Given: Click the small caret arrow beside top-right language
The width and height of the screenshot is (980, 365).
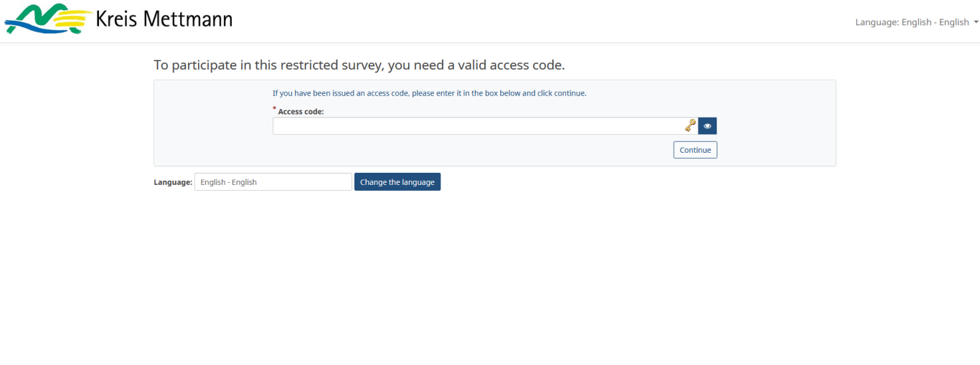Looking at the screenshot, I should click(x=976, y=22).
